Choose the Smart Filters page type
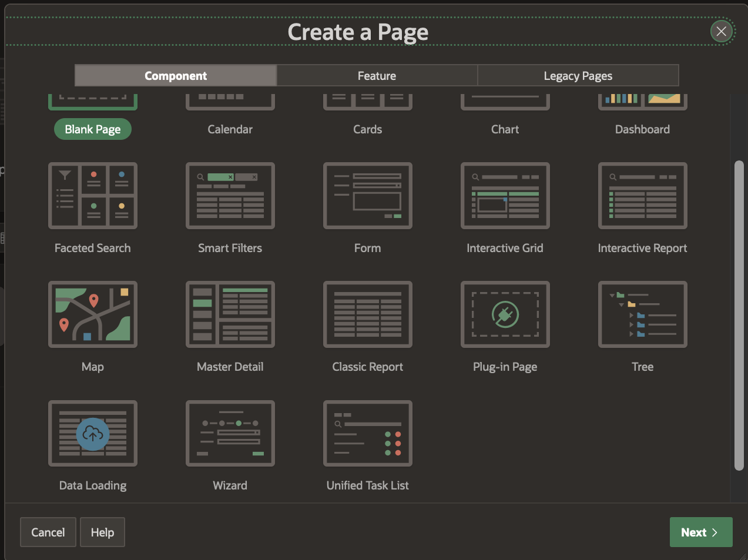Screen dimensions: 748x560 [x=230, y=196]
